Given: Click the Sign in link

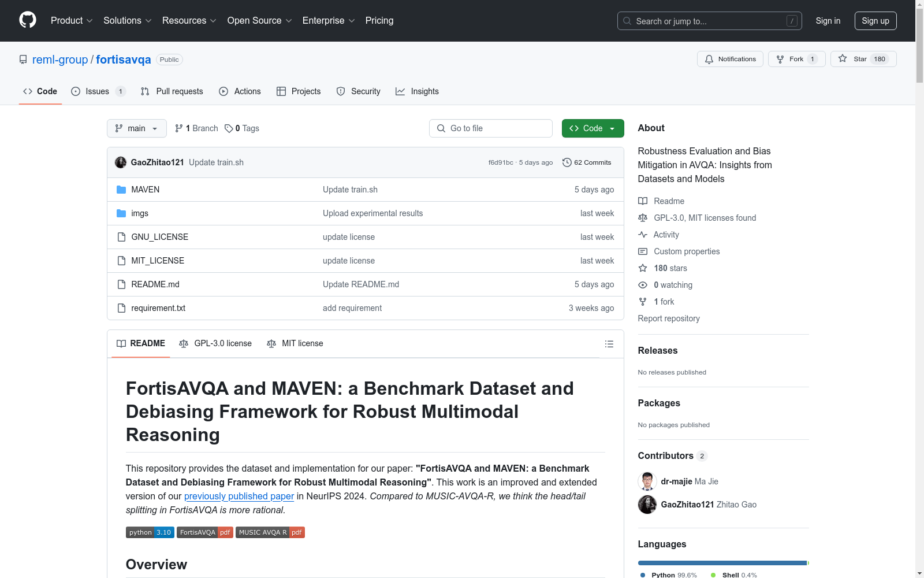Looking at the screenshot, I should tap(828, 21).
